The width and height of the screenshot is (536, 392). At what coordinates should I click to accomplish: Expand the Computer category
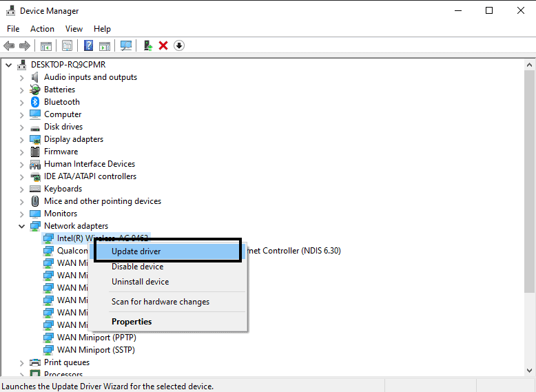[22, 115]
